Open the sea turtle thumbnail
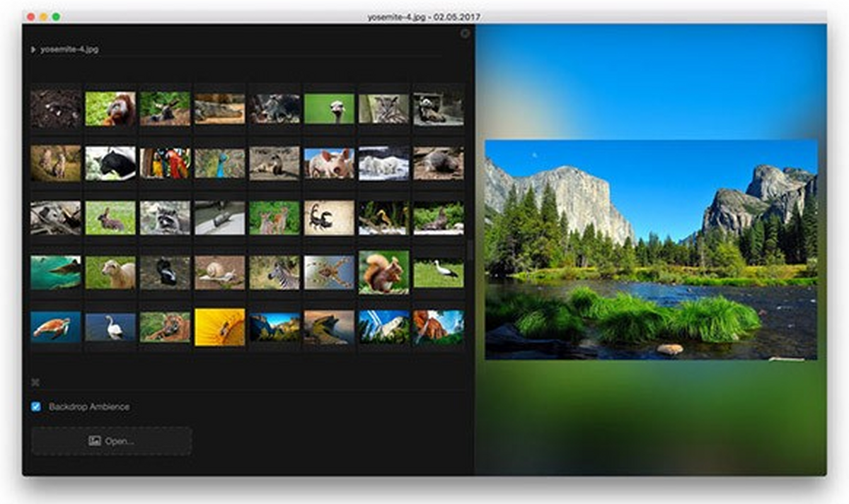This screenshot has width=849, height=504. (56, 327)
